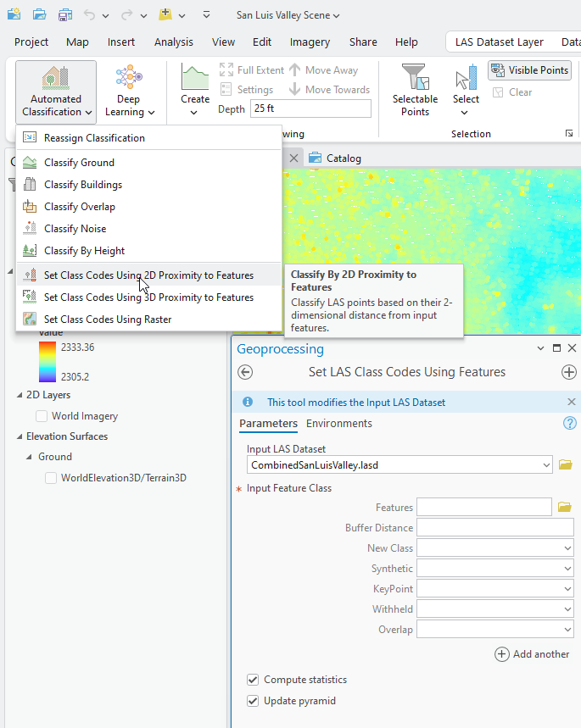Toggle World Imagery layer visibility
The height and width of the screenshot is (728, 581).
pyautogui.click(x=42, y=416)
